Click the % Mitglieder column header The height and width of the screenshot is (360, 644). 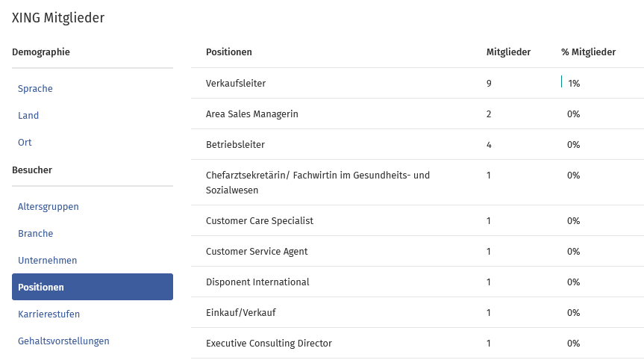588,52
